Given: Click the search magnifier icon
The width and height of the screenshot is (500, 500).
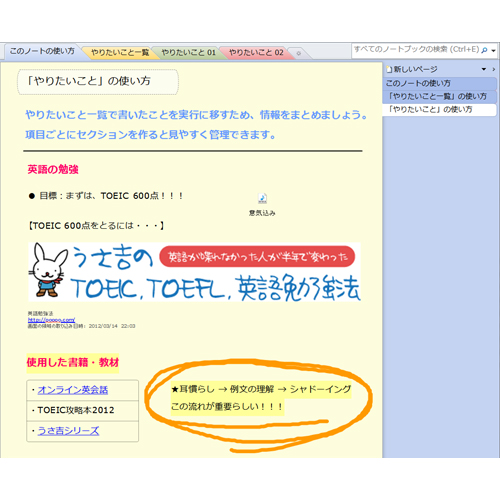Looking at the screenshot, I should pos(484,50).
